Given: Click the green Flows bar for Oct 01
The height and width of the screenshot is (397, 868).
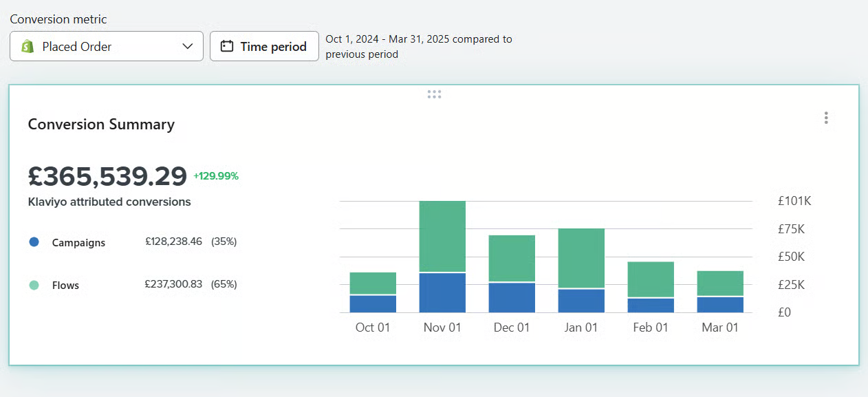Looking at the screenshot, I should point(373,283).
